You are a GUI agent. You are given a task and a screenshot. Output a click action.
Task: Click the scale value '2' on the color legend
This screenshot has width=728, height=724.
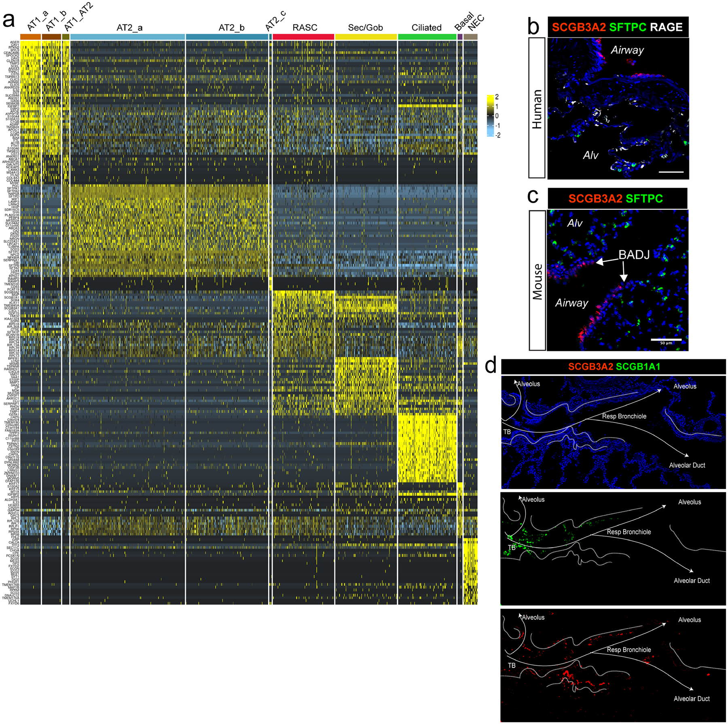click(497, 97)
